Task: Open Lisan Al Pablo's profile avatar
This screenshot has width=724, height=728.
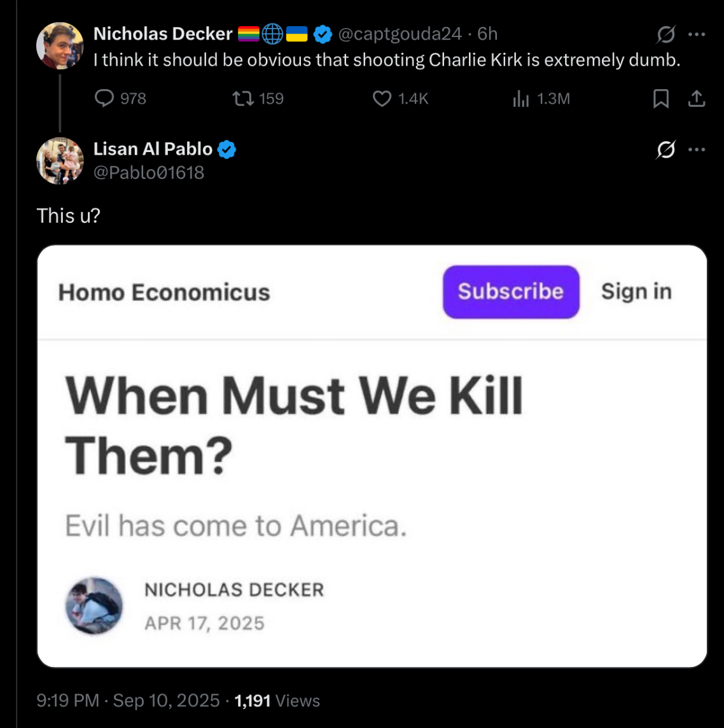Action: pos(60,160)
